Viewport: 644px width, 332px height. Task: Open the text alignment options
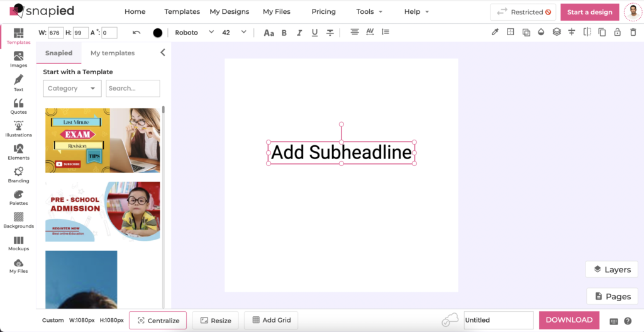[x=355, y=31]
